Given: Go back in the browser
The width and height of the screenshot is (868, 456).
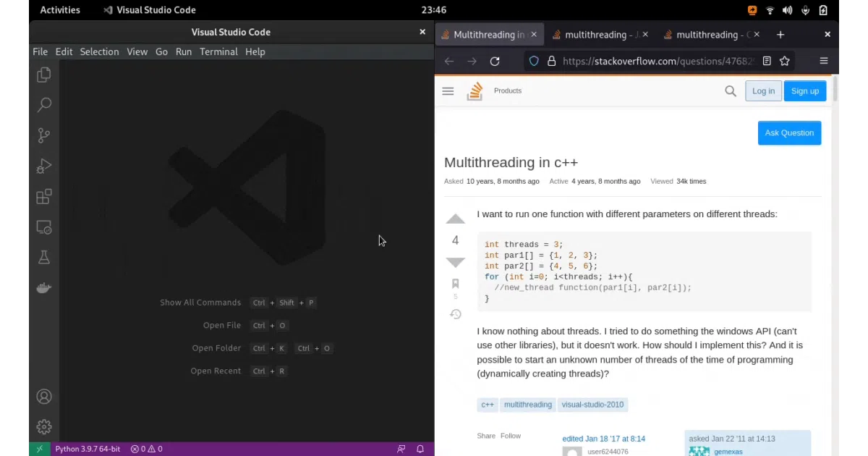Looking at the screenshot, I should 449,61.
